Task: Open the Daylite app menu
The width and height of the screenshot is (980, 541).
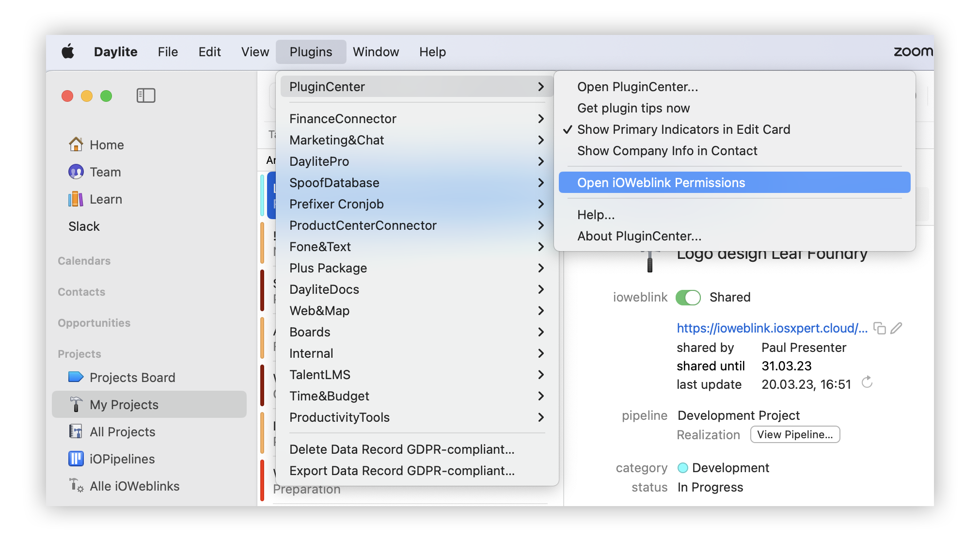Action: (115, 52)
